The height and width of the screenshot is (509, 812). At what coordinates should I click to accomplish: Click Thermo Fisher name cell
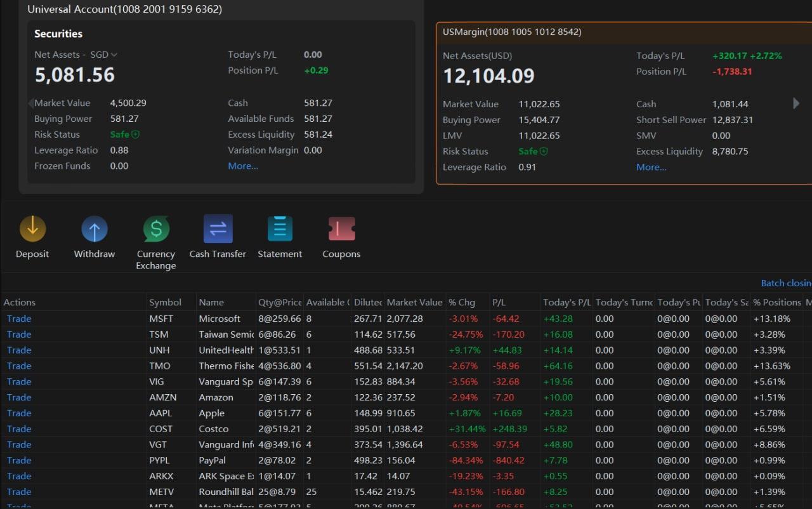(x=226, y=366)
